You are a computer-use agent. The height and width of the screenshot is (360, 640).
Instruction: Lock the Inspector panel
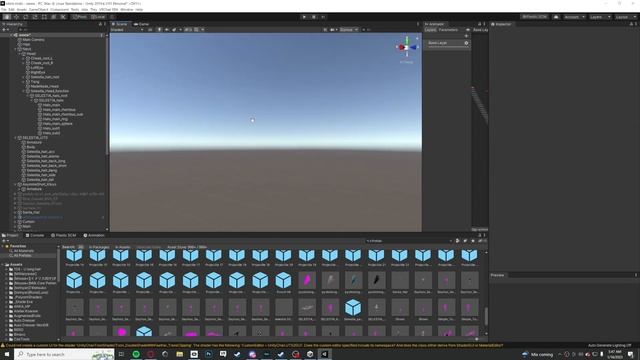tap(631, 24)
